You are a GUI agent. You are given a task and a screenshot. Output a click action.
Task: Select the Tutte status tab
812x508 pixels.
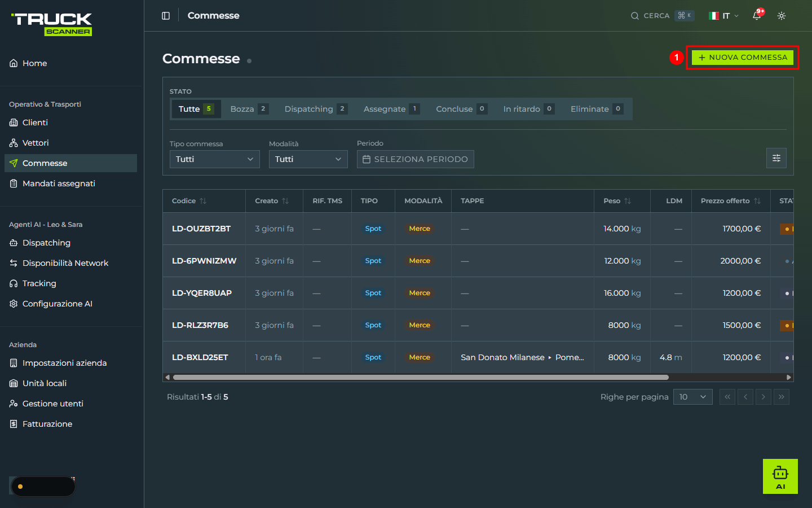point(196,109)
